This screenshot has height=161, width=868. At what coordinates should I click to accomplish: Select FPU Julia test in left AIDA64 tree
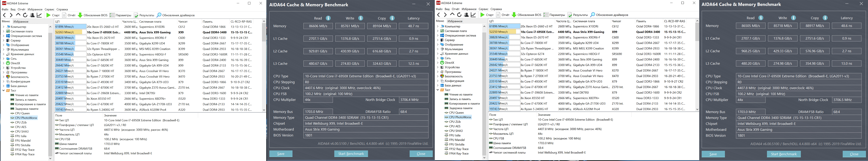[x=20, y=136]
